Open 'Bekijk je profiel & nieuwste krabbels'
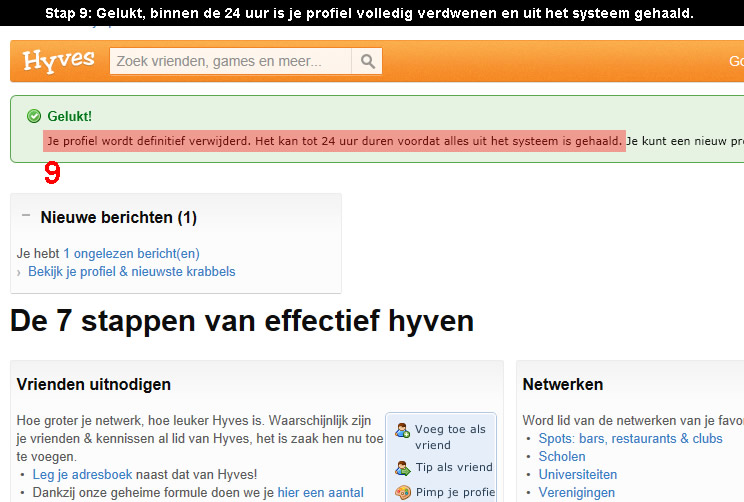 click(x=132, y=271)
